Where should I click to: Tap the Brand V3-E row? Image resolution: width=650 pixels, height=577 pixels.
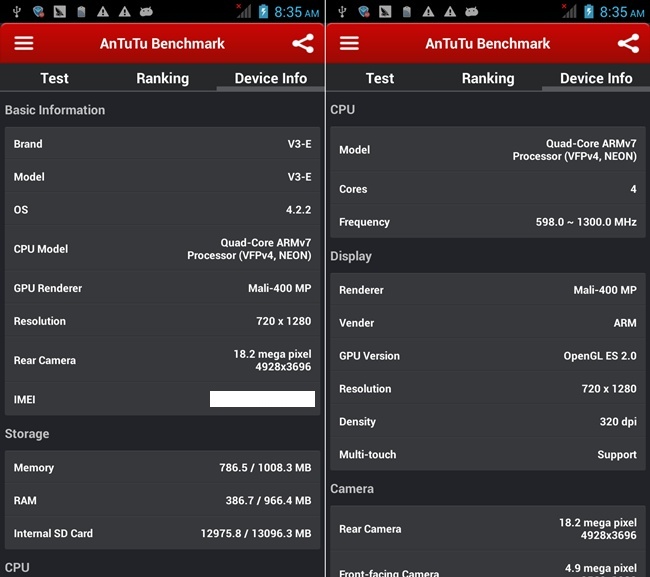point(162,143)
